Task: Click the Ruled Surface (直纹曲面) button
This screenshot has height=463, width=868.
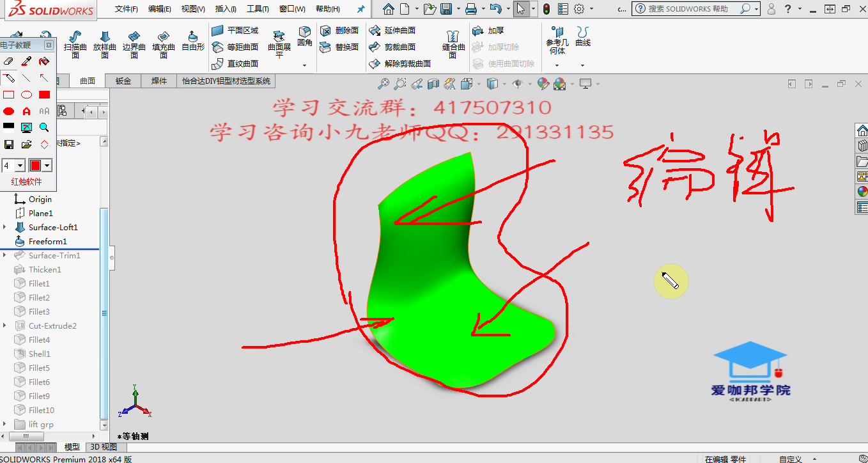Action: tap(235, 64)
